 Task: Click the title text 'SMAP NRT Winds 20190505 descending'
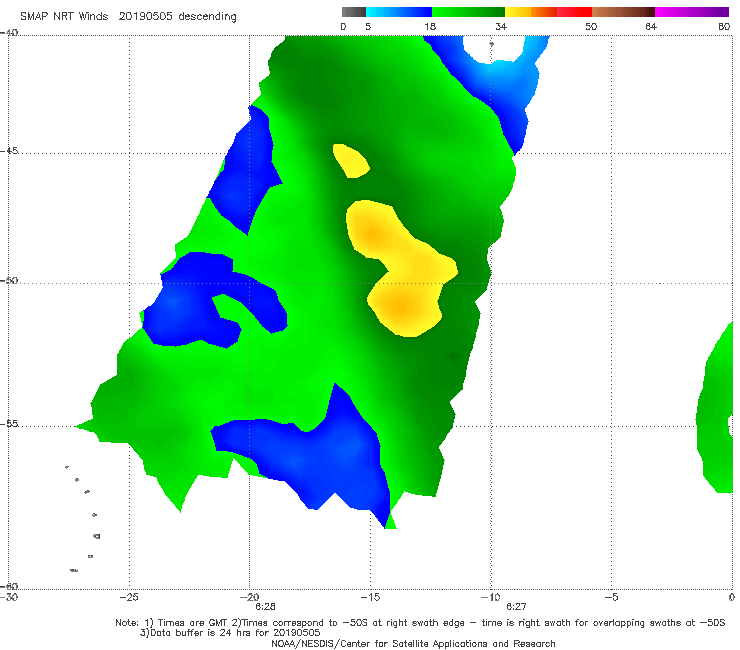click(128, 17)
